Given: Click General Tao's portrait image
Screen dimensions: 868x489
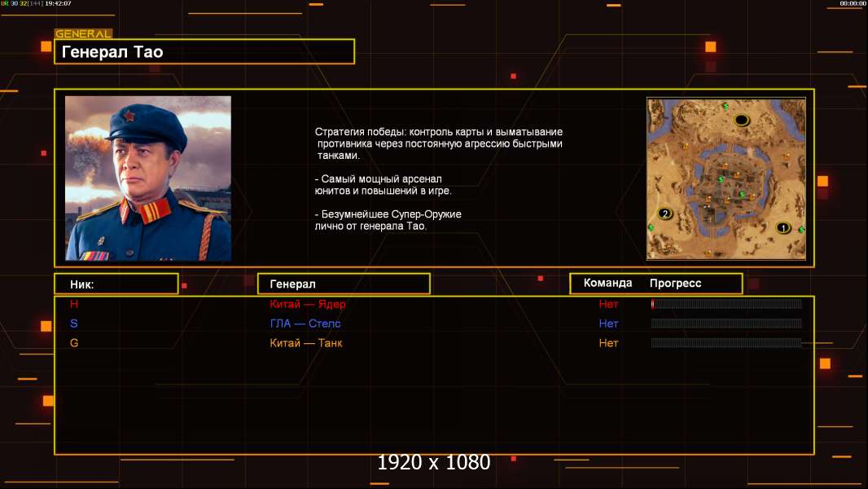Looking at the screenshot, I should coord(148,178).
